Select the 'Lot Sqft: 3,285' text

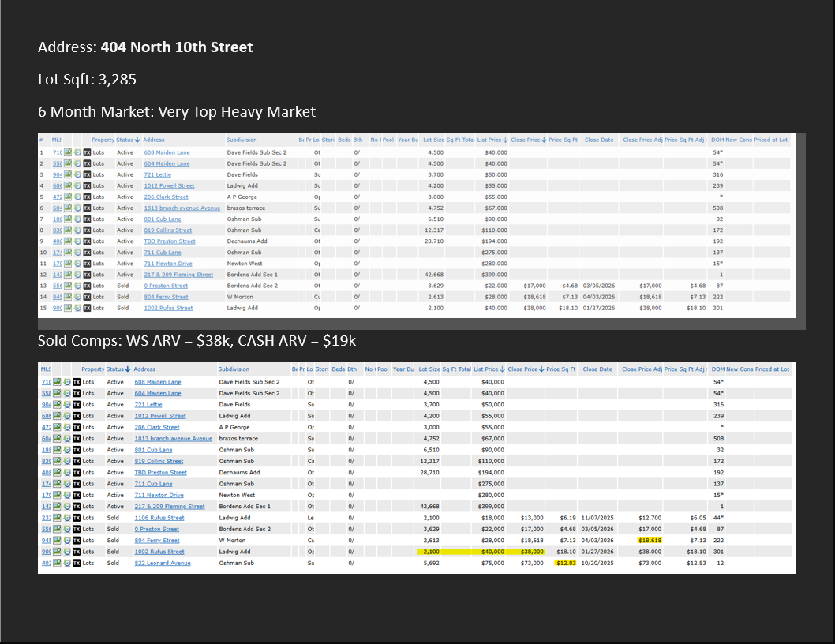[x=88, y=80]
